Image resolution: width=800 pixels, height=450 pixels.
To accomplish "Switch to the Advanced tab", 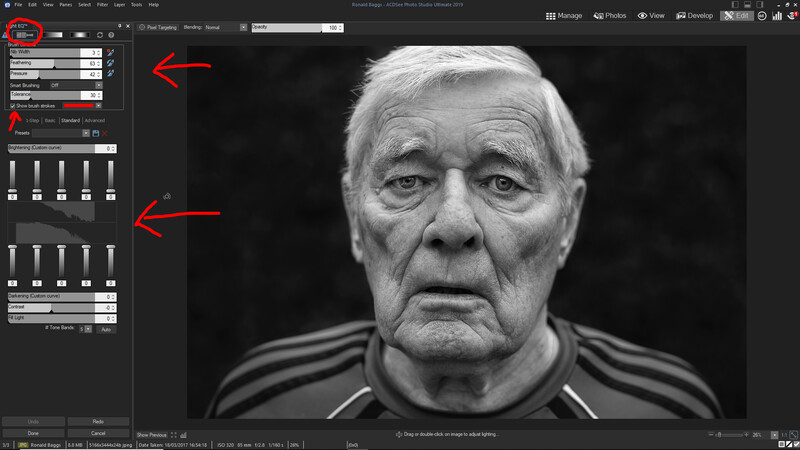I will (x=94, y=120).
